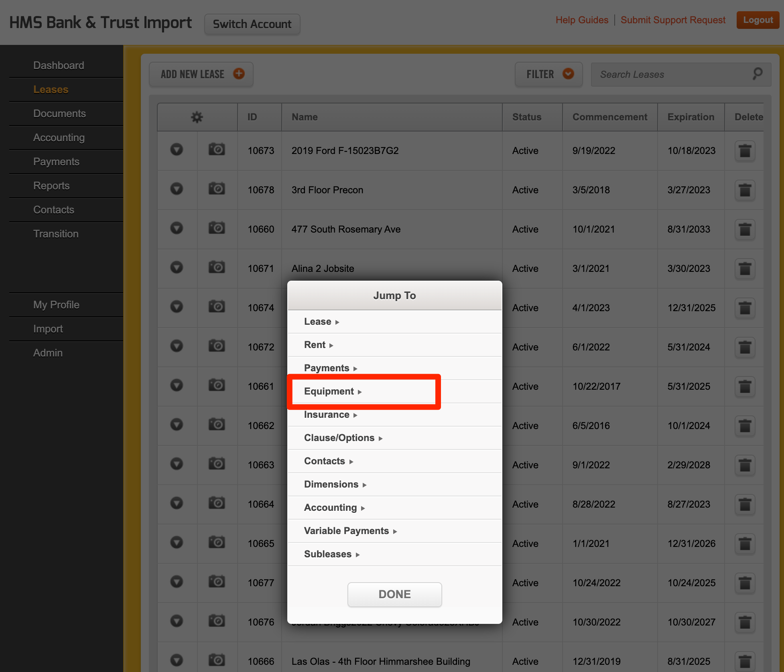Open camera icon for lease 10673
Viewport: 784px width, 672px height.
(x=217, y=150)
